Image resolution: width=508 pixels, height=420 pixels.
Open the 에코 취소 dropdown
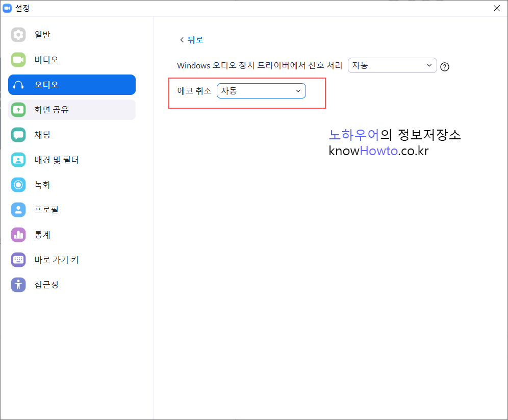261,91
